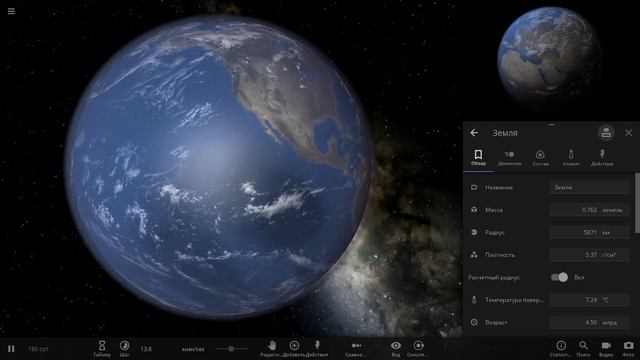Click the elapsed time 180 сут
Viewport: 640px width, 360px height.
[x=38, y=349]
